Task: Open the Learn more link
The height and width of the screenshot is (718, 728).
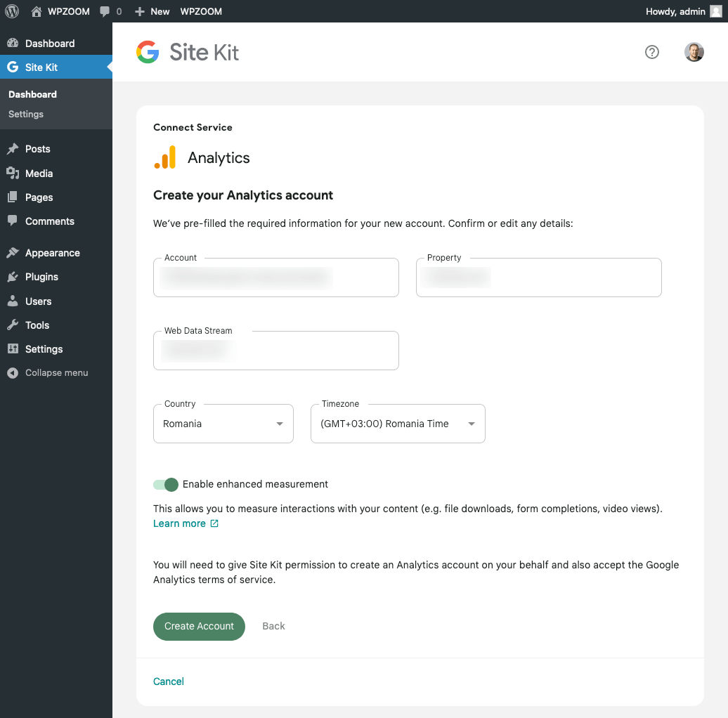Action: (179, 523)
